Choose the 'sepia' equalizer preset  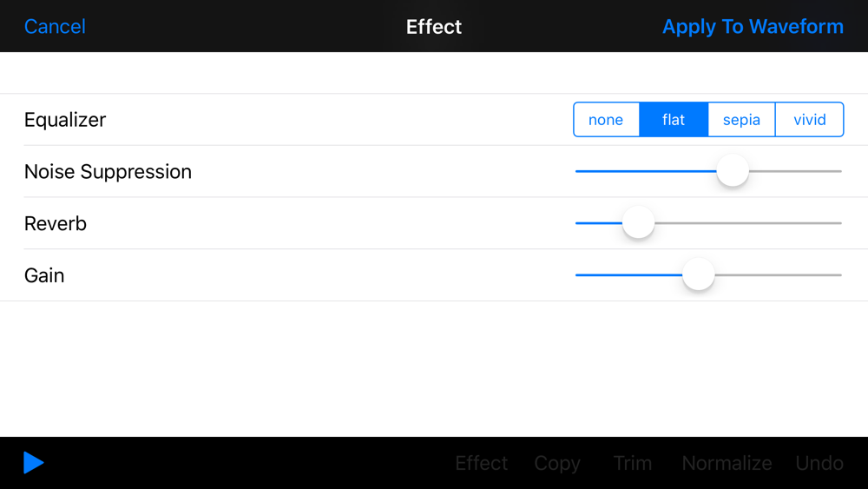point(742,120)
